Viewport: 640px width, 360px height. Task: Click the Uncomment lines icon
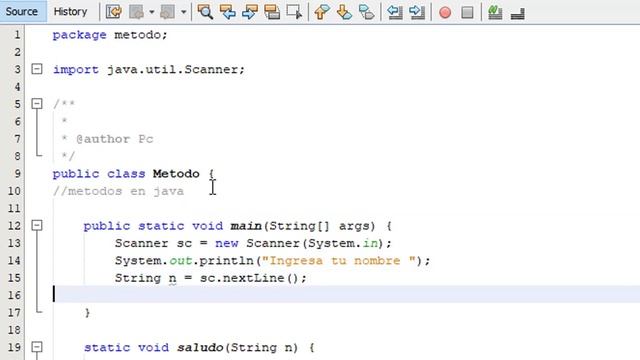(x=518, y=13)
